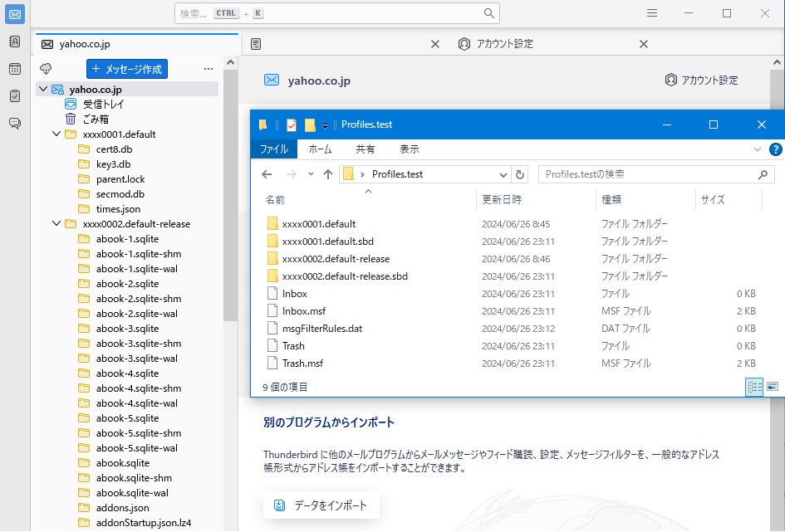Switch Explorer to details view
The image size is (785, 532).
pos(754,387)
